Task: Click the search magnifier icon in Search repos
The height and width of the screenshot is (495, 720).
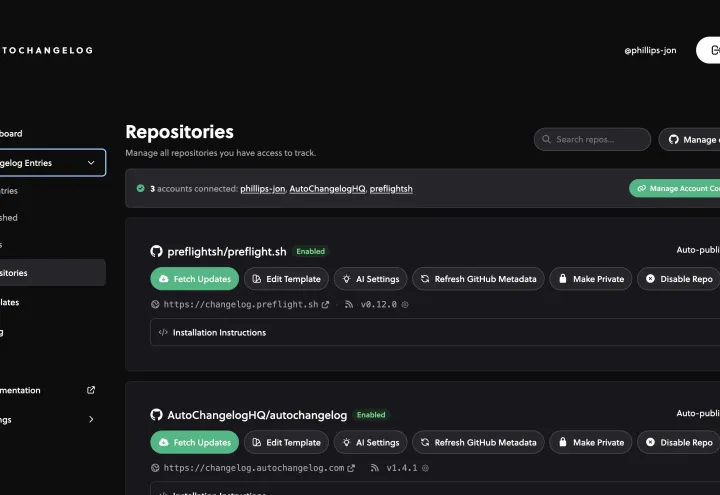Action: click(x=546, y=139)
